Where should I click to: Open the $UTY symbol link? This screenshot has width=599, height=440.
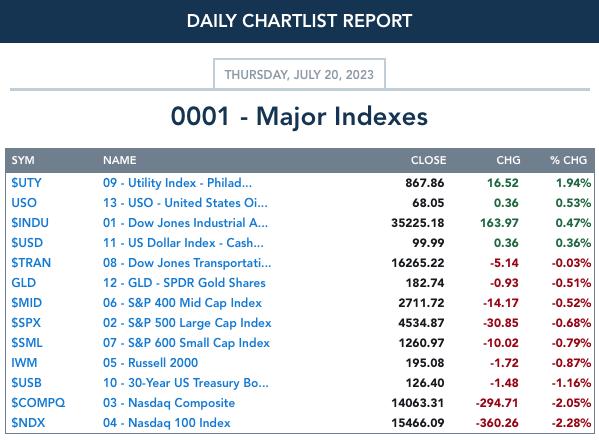(x=26, y=183)
